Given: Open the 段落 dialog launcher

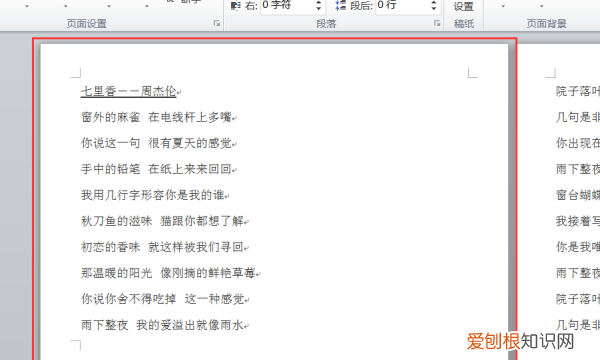Looking at the screenshot, I should pos(437,23).
